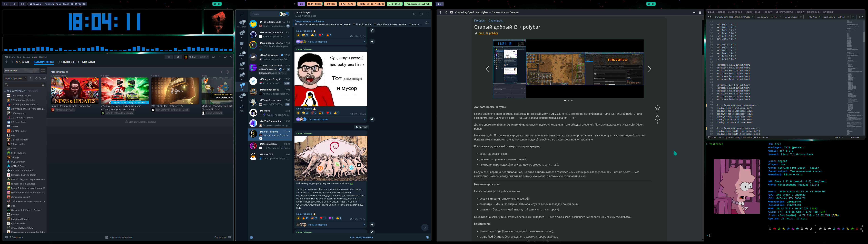Open the 'Mr Graf' account dropdown in Steam
Screen dimensions: 868x244
[x=196, y=57]
